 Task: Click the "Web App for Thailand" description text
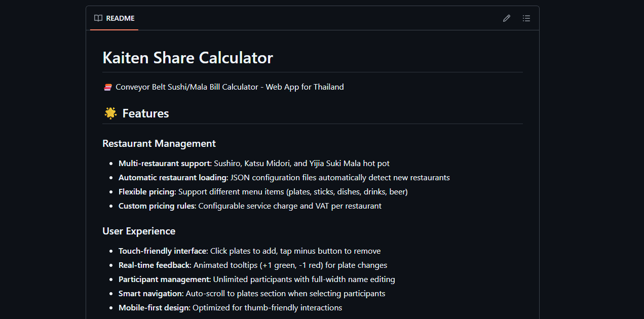(x=305, y=87)
